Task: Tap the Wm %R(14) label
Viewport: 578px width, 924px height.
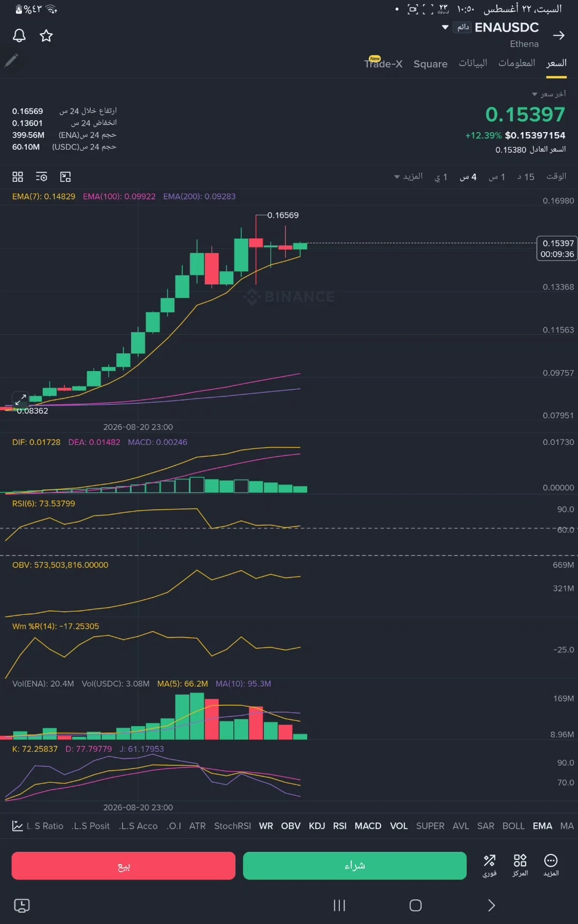Action: click(x=56, y=627)
